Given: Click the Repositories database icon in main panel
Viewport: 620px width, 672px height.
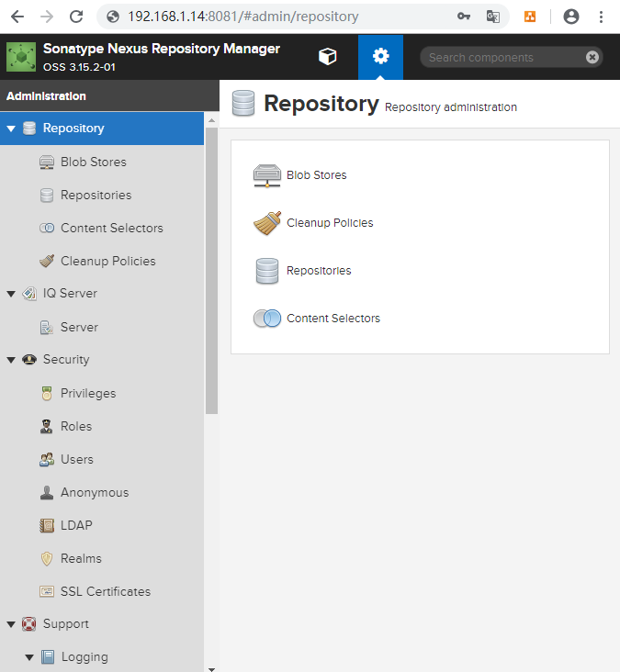Looking at the screenshot, I should tap(267, 271).
